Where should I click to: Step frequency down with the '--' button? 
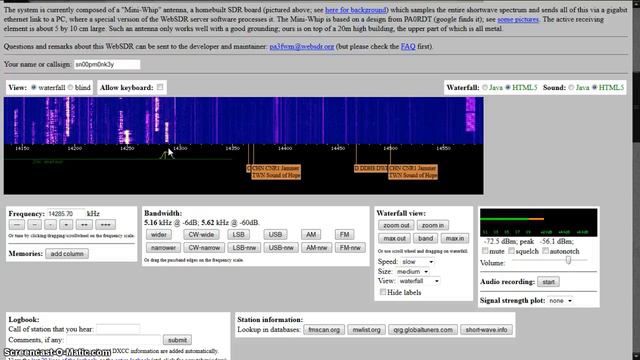pyautogui.click(x=34, y=224)
